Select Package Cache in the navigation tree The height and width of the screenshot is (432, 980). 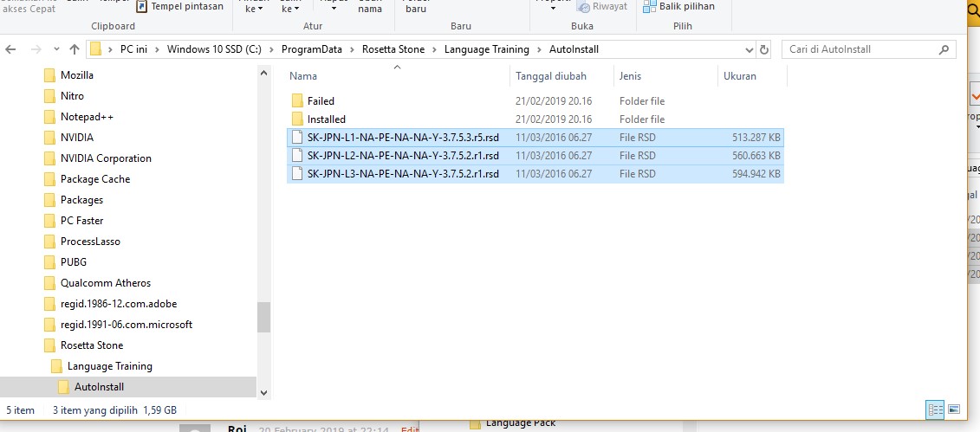click(x=95, y=179)
